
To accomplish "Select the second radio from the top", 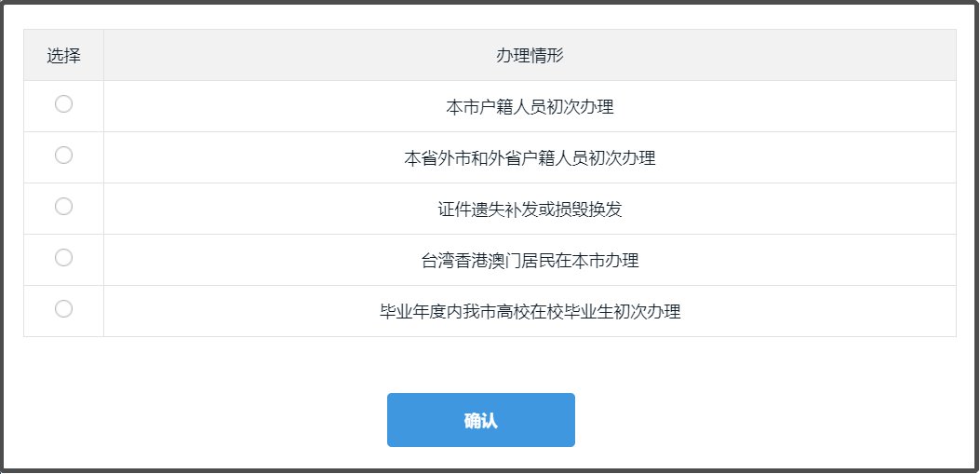I will point(63,156).
